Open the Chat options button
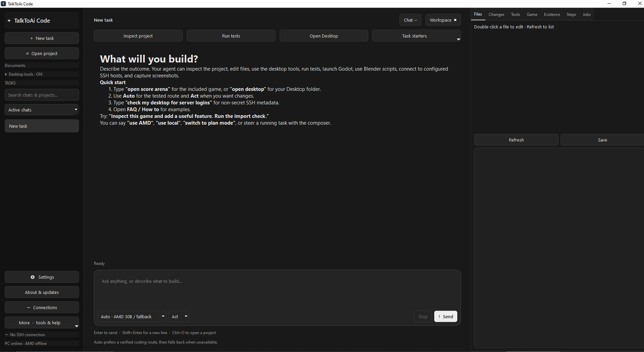Image resolution: width=644 pixels, height=352 pixels. (411, 20)
